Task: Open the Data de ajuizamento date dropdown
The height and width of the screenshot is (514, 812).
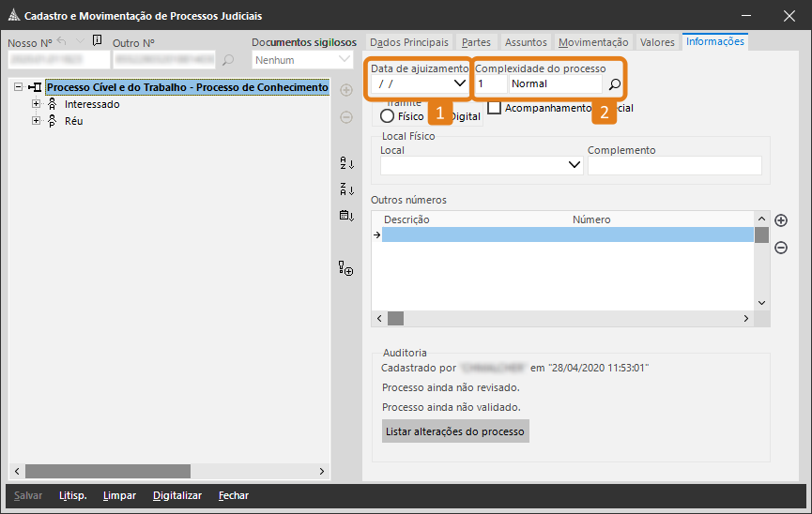Action: [459, 83]
